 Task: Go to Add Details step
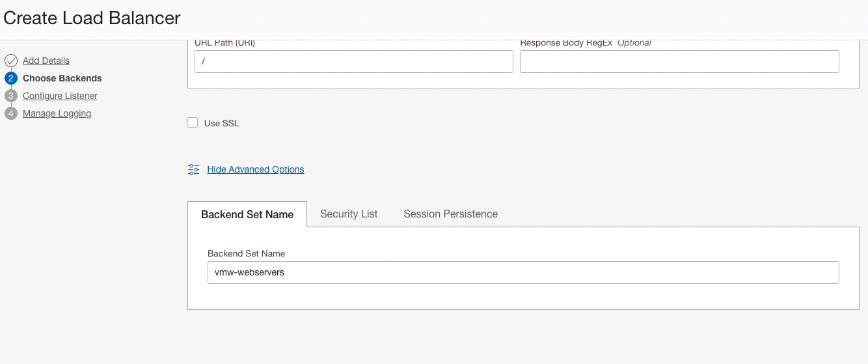coord(46,61)
